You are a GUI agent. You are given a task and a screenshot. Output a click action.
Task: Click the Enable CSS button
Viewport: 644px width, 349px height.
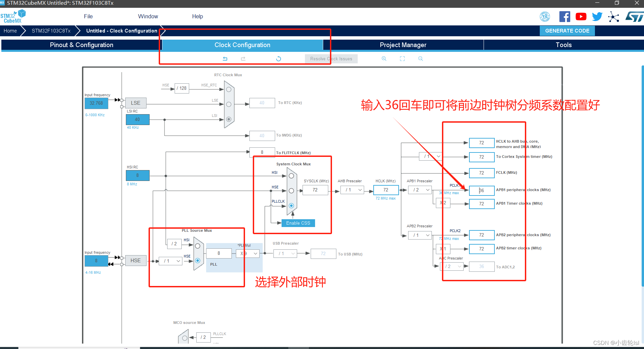(298, 223)
